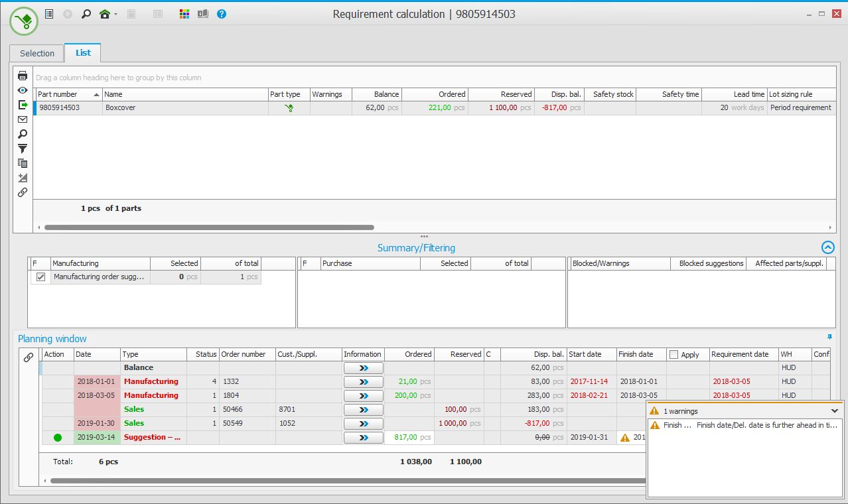Click the funnel filter icon
Image resolution: width=848 pixels, height=504 pixels.
23,149
